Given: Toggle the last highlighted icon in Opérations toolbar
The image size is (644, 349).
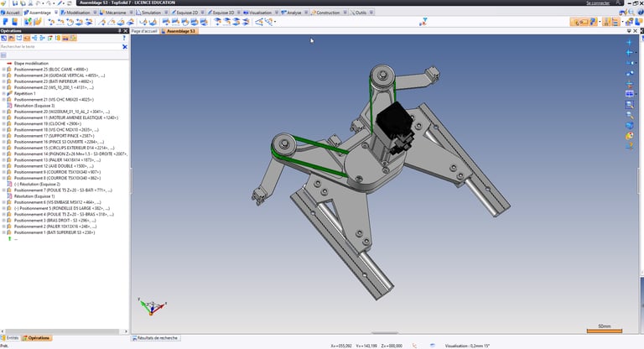Looking at the screenshot, I should (x=73, y=39).
